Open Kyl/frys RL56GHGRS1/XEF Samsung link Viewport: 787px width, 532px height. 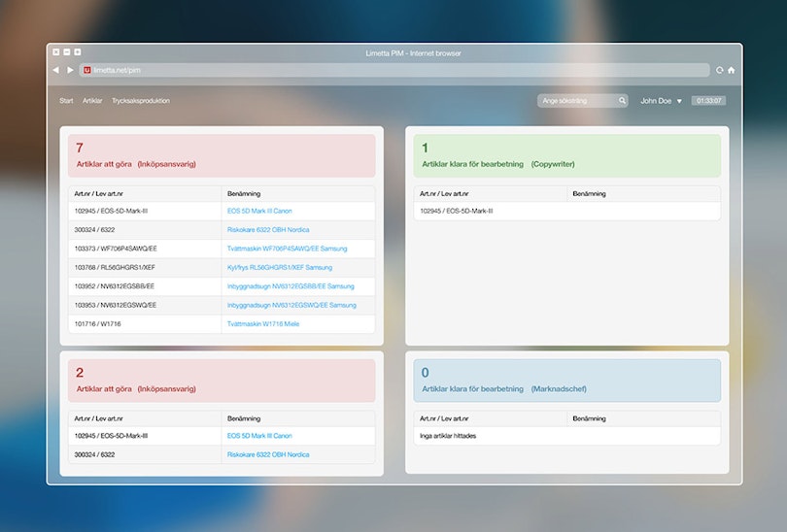click(280, 268)
